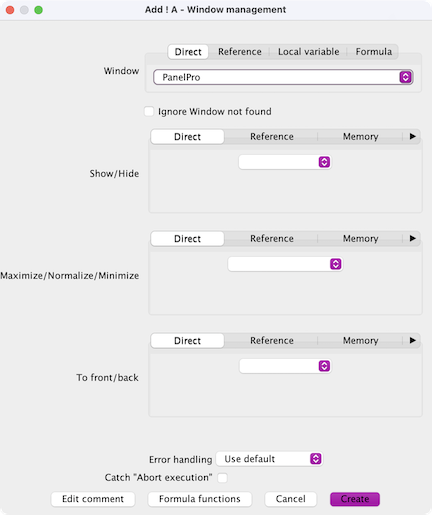Choose the Formula tab for Window
Viewport: 432px width, 515px height.
(x=374, y=52)
